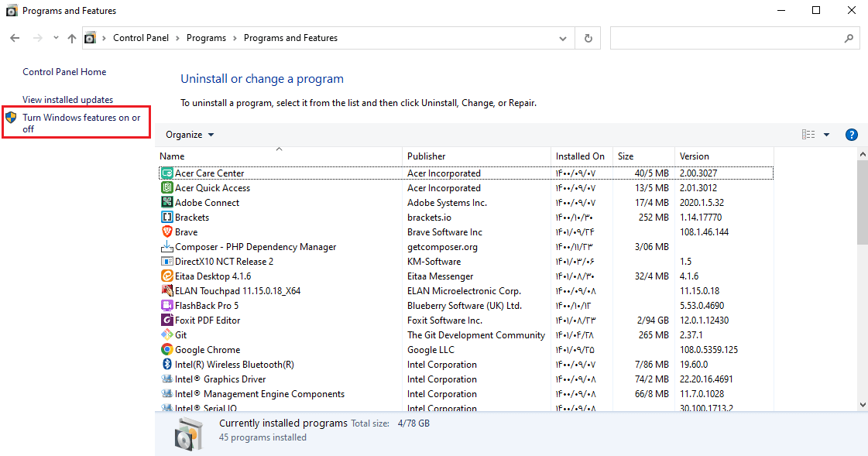Image resolution: width=868 pixels, height=456 pixels.
Task: Open the Help button
Action: pos(852,135)
